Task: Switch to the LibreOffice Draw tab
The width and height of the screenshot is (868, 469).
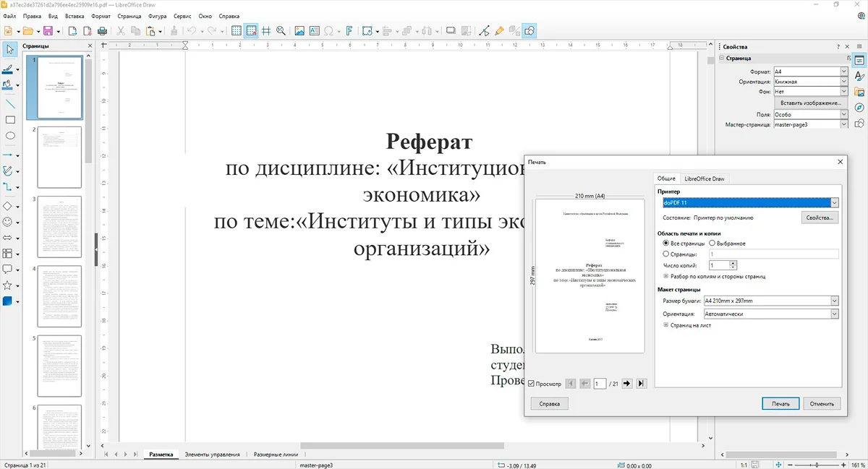Action: coord(705,178)
